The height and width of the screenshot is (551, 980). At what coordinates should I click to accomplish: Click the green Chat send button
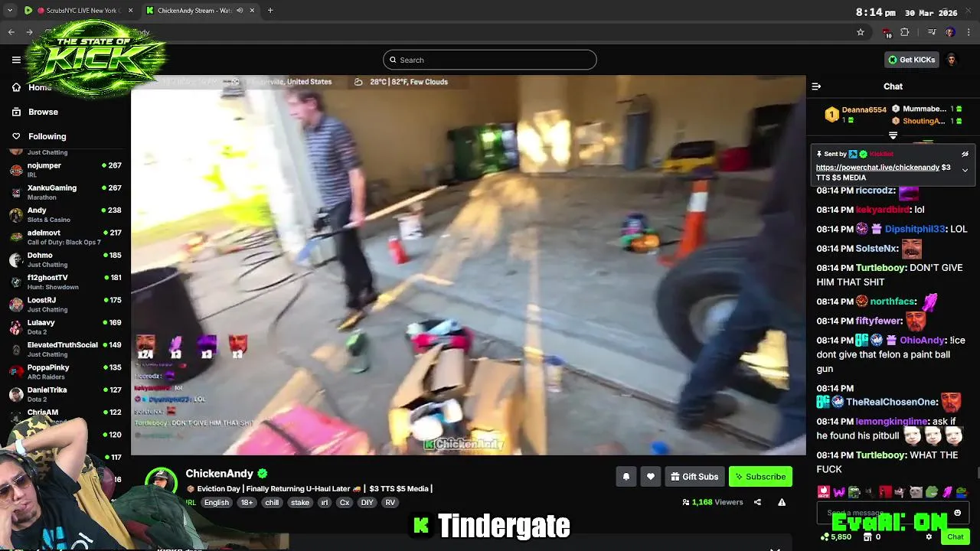(x=955, y=536)
